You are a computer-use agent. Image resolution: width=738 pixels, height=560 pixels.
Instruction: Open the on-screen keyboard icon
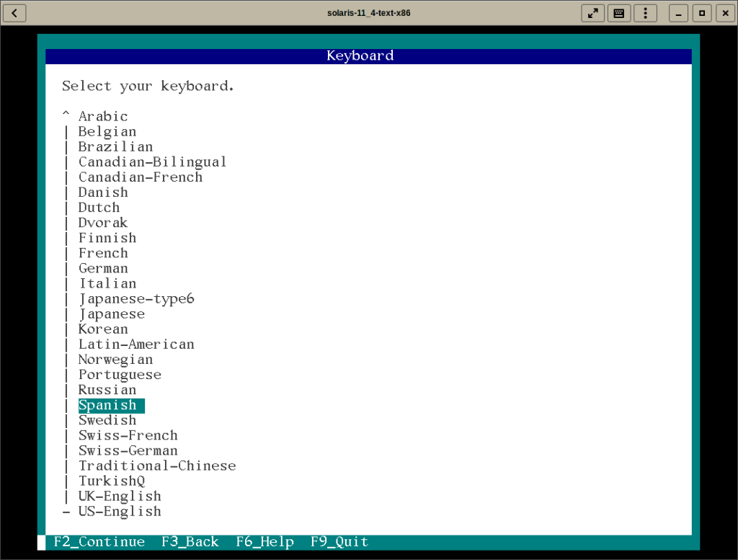click(x=619, y=13)
